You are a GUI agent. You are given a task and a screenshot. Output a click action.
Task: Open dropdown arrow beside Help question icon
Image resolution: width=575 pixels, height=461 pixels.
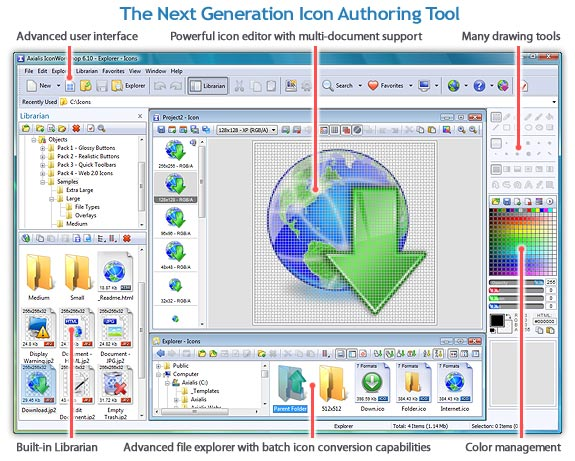pyautogui.click(x=492, y=86)
